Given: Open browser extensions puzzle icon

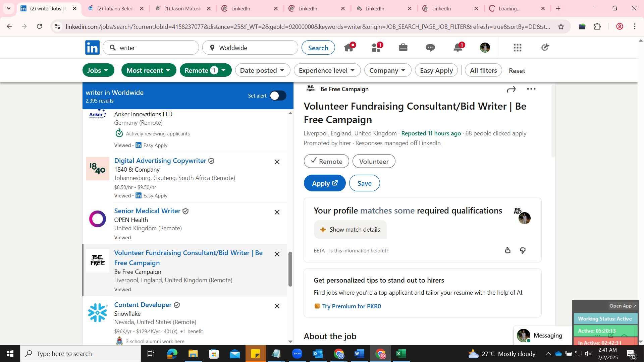Looking at the screenshot, I should [x=598, y=26].
